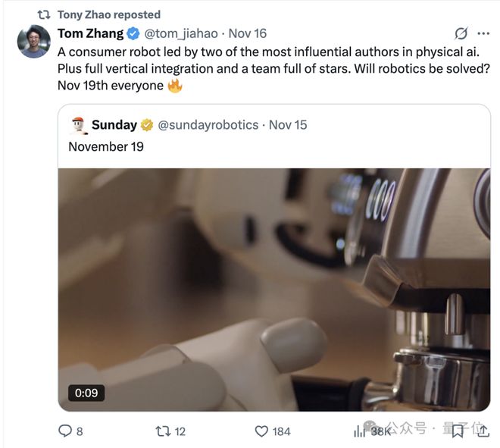Like the tweet with the heart icon
500x448 pixels.
tap(261, 431)
